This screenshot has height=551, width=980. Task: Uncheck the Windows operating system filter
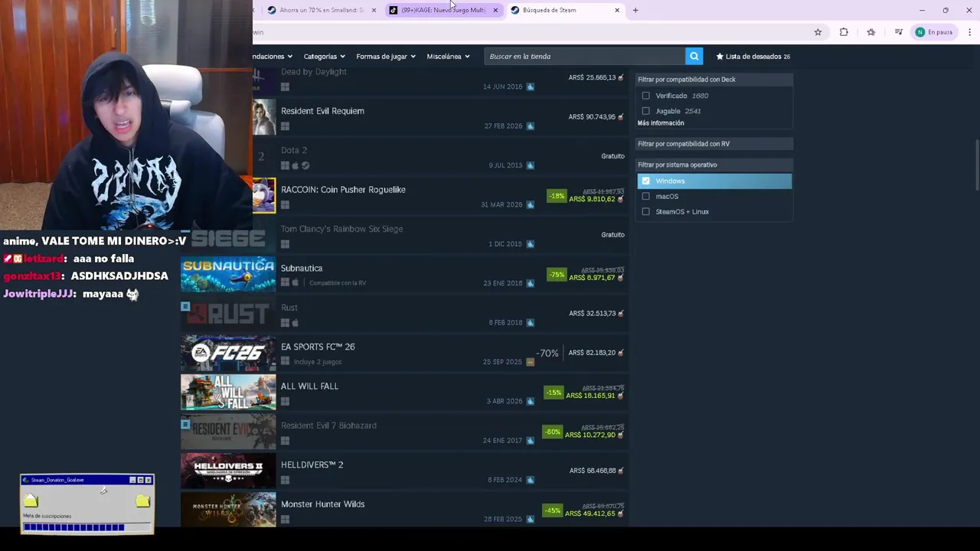(645, 181)
